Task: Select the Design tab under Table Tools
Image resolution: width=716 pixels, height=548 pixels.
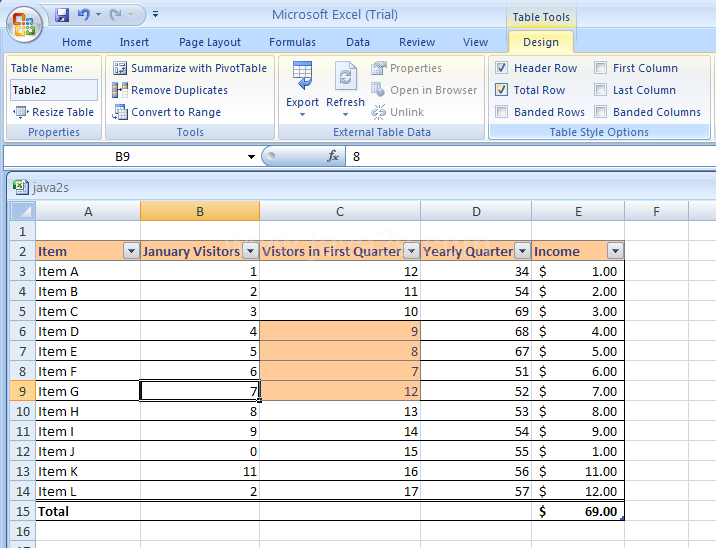Action: pyautogui.click(x=541, y=42)
